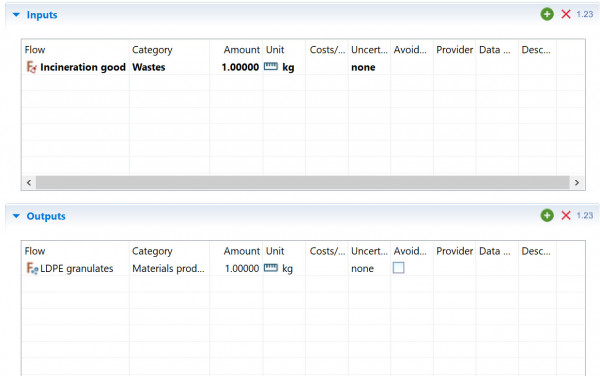Click uncertainty none in Outputs row
The width and height of the screenshot is (600, 376).
pos(362,269)
